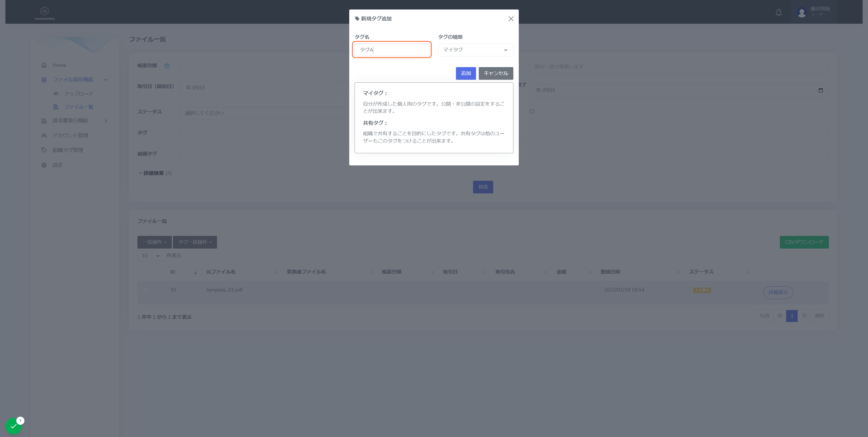Viewport: 868px width, 437px height.
Task: Click the green checkmark badge widget
Action: click(x=14, y=426)
